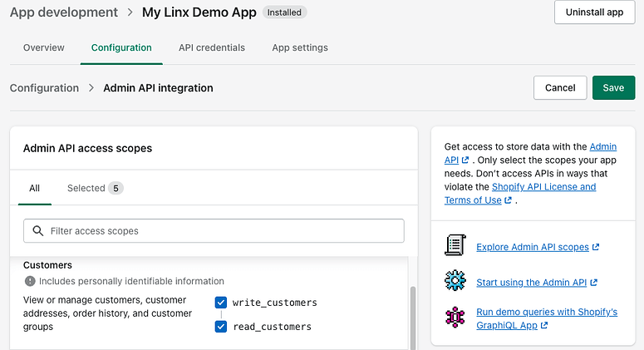The height and width of the screenshot is (350, 644).
Task: Click the Cancel button
Action: tap(560, 87)
